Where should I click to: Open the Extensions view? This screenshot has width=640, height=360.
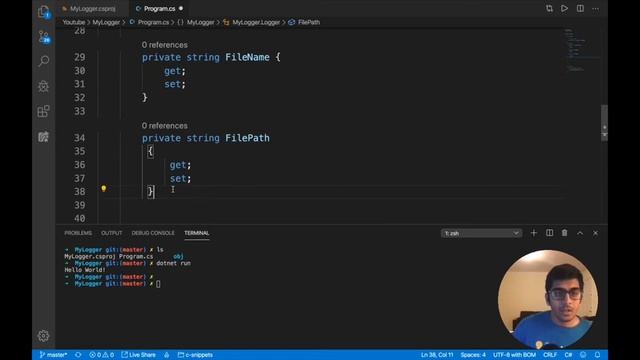pos(43,111)
